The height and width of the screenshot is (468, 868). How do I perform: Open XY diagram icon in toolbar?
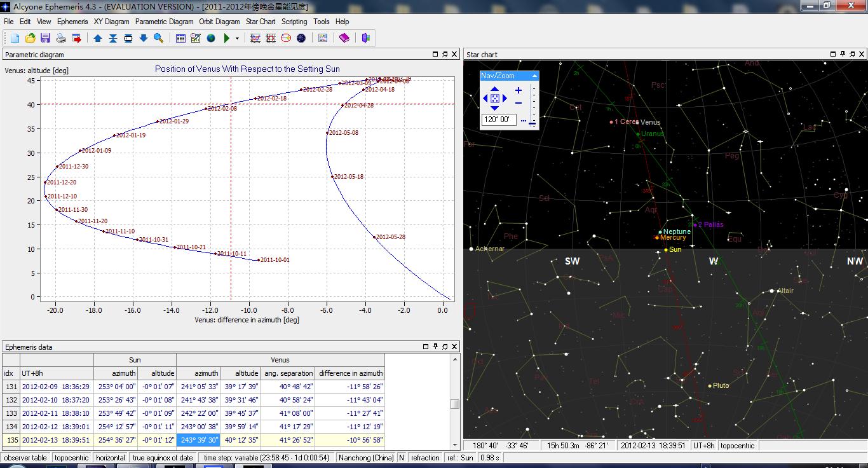[255, 38]
